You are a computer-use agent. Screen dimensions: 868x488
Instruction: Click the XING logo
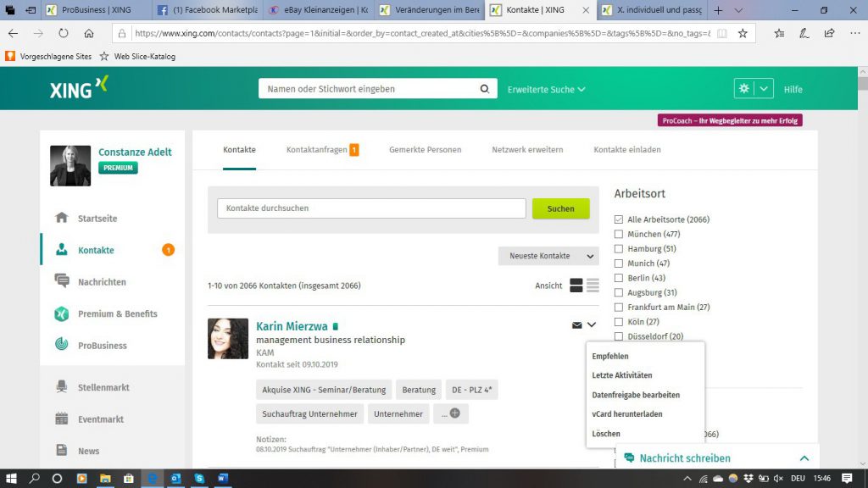coord(79,88)
